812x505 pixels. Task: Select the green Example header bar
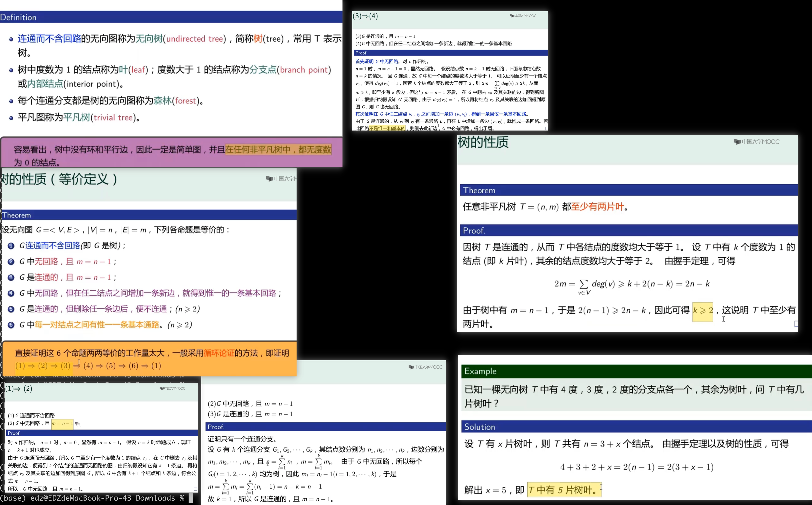(x=634, y=371)
